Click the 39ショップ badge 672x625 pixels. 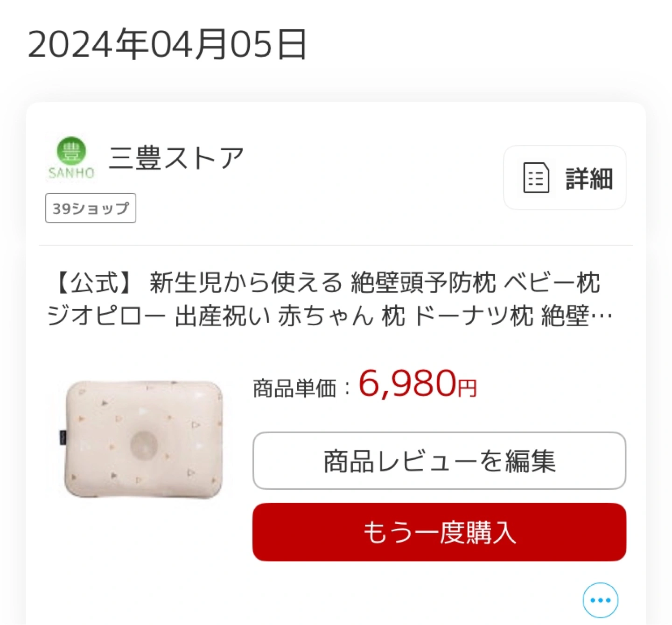pyautogui.click(x=91, y=208)
